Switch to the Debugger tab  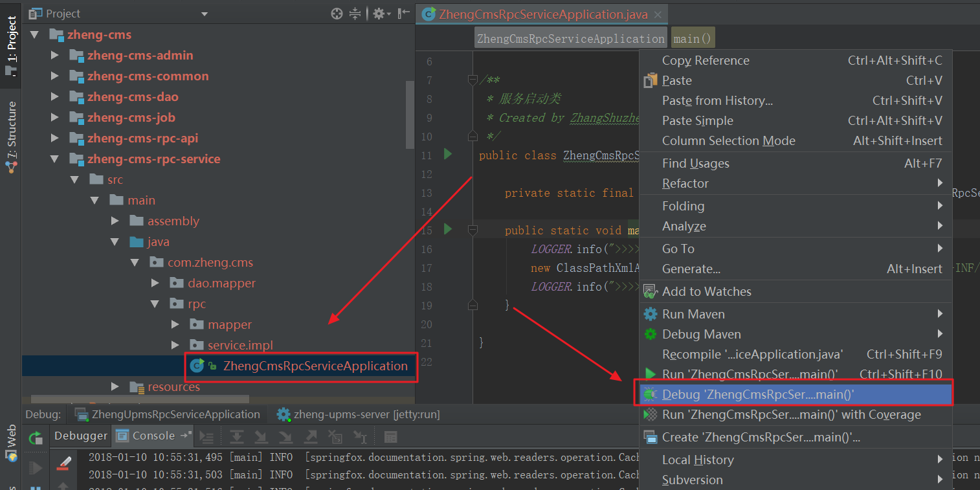click(x=80, y=436)
